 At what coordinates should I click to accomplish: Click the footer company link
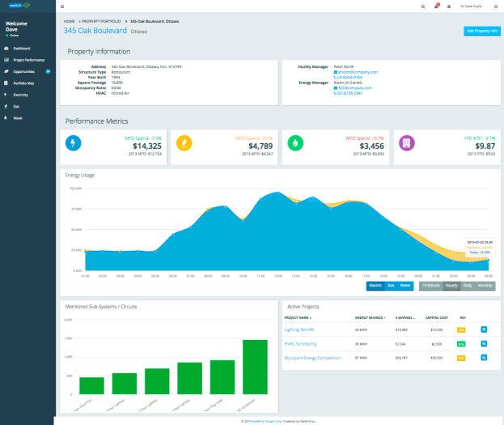coord(266,421)
